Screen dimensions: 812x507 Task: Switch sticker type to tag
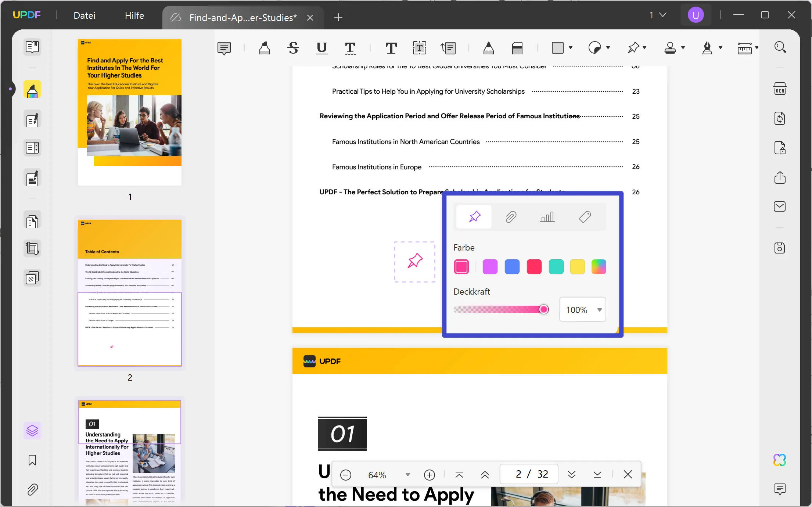pyautogui.click(x=585, y=217)
